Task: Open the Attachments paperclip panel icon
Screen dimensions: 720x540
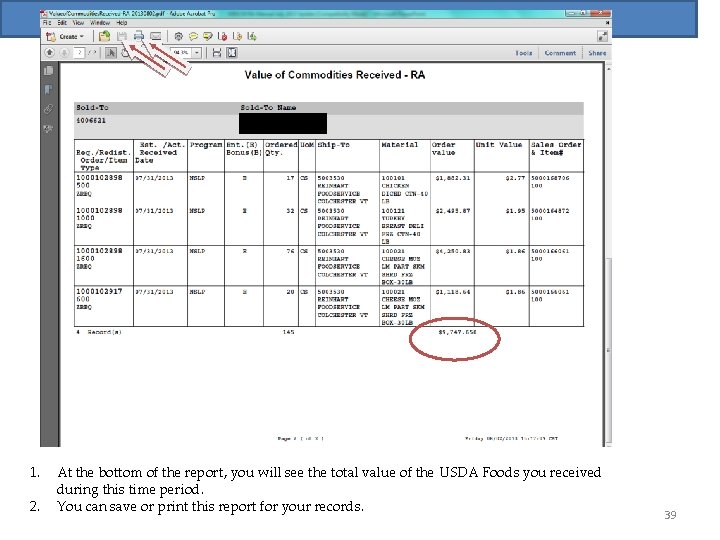Action: pyautogui.click(x=48, y=109)
